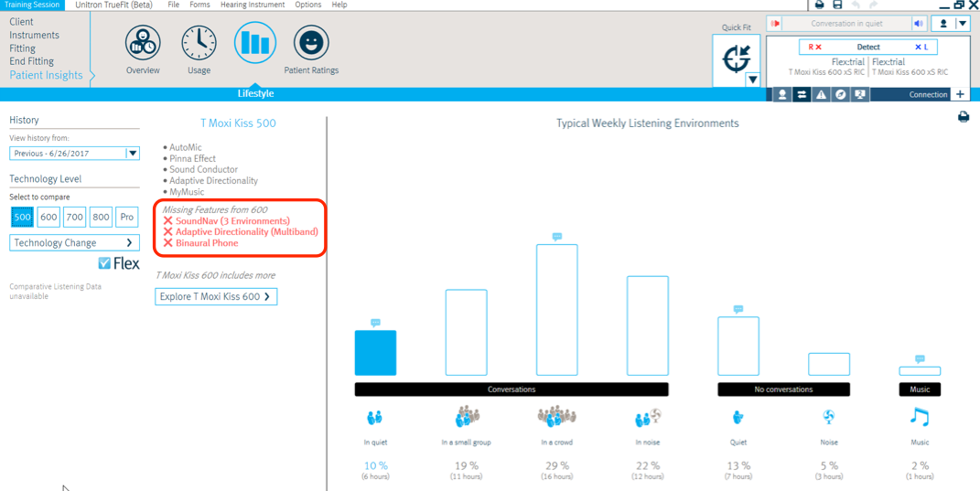Screen dimensions: 980x491
Task: Select technology level 500
Action: coord(22,218)
